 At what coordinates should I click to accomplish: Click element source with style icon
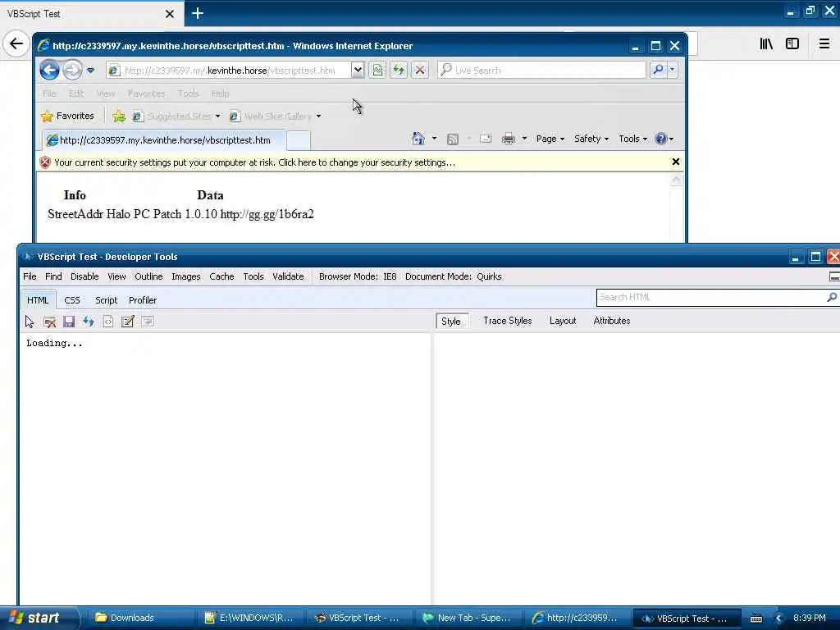click(108, 322)
